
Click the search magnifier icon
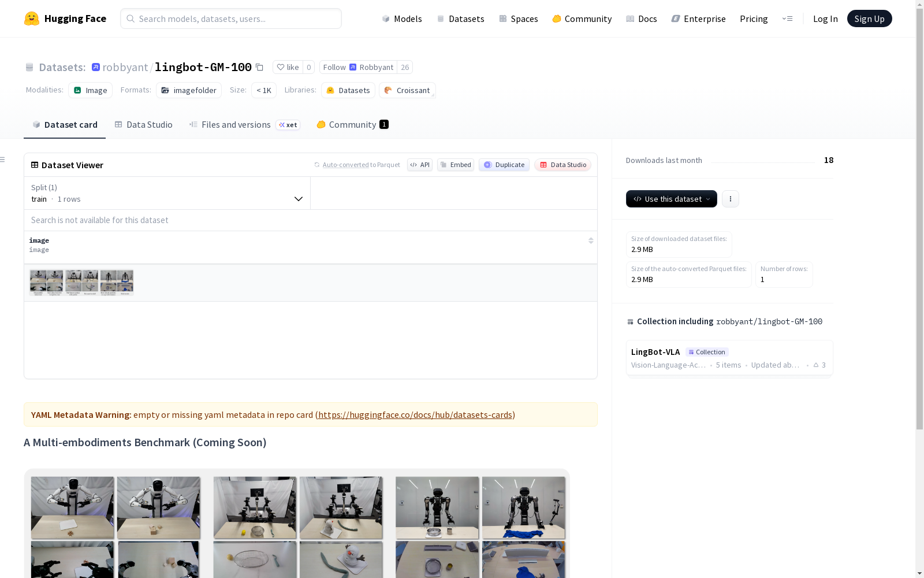point(131,18)
